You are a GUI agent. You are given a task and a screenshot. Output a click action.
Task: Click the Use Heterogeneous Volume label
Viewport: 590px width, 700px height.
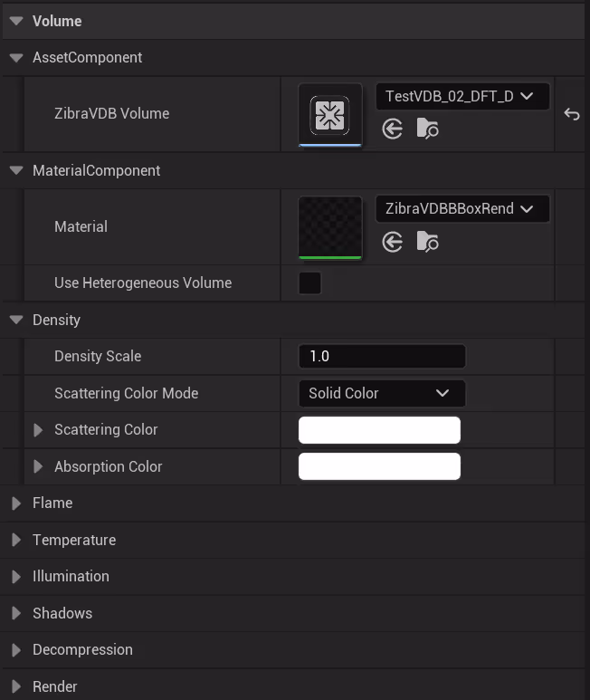point(143,283)
